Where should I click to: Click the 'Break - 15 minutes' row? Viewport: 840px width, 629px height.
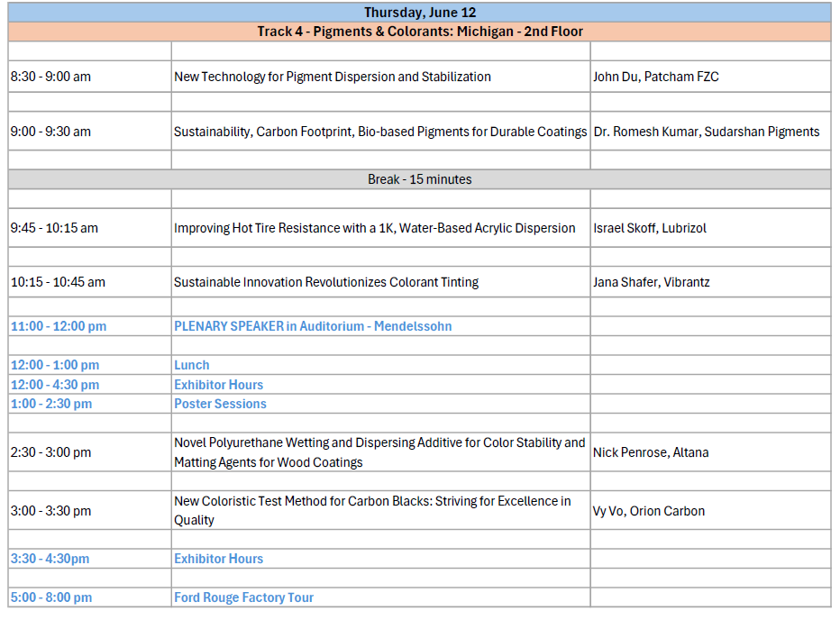(419, 179)
